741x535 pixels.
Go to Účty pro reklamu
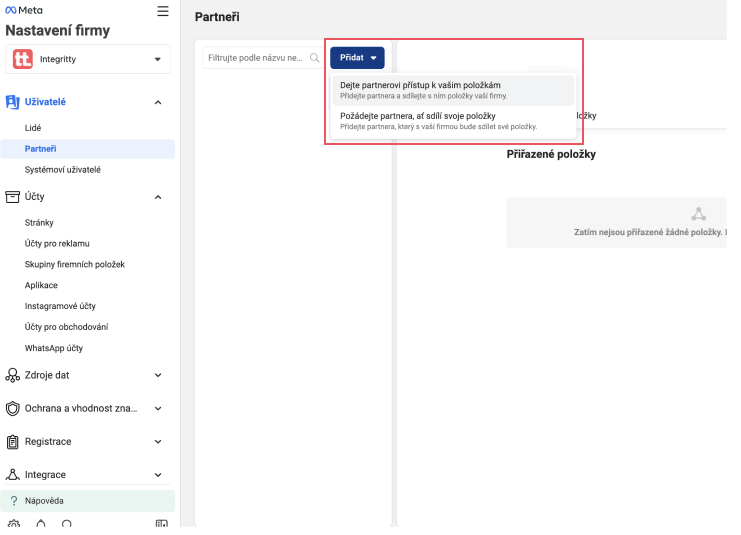[x=57, y=244]
